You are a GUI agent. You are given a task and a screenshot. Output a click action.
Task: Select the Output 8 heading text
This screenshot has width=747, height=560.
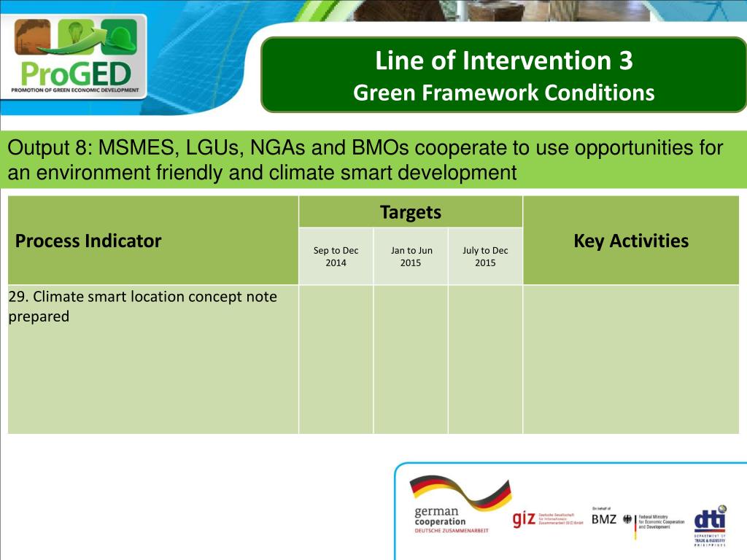coord(365,160)
